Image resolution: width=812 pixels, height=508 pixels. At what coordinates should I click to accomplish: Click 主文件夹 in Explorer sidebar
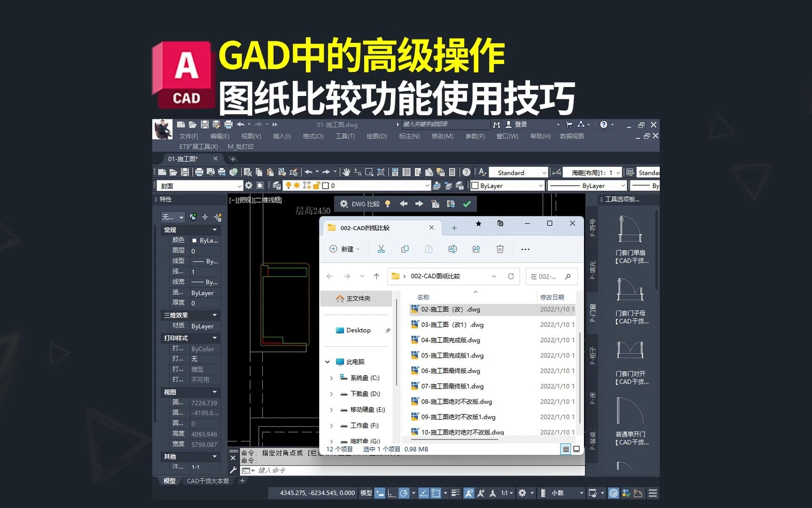coord(356,298)
